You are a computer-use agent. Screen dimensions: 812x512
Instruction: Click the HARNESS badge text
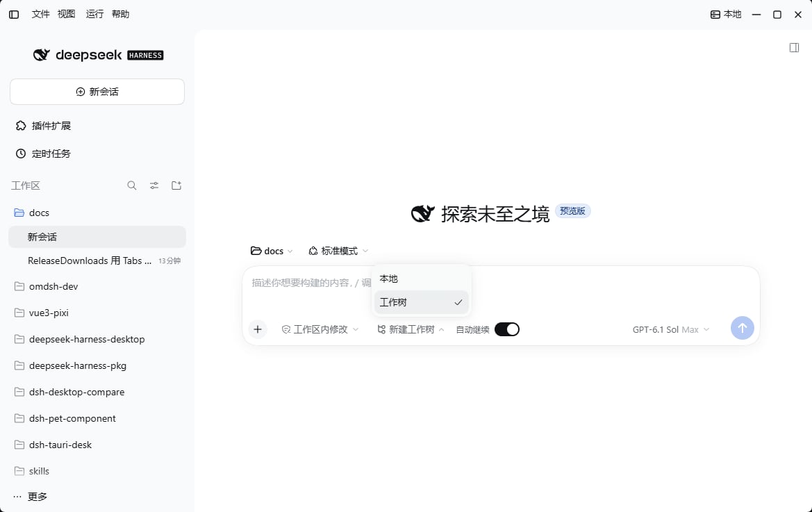[x=145, y=56]
